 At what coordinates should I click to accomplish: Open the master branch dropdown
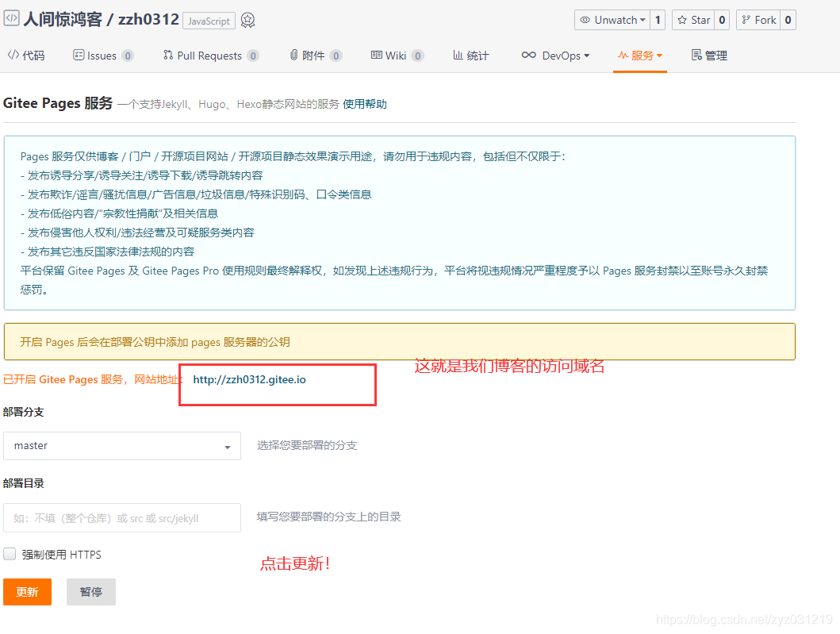[122, 446]
